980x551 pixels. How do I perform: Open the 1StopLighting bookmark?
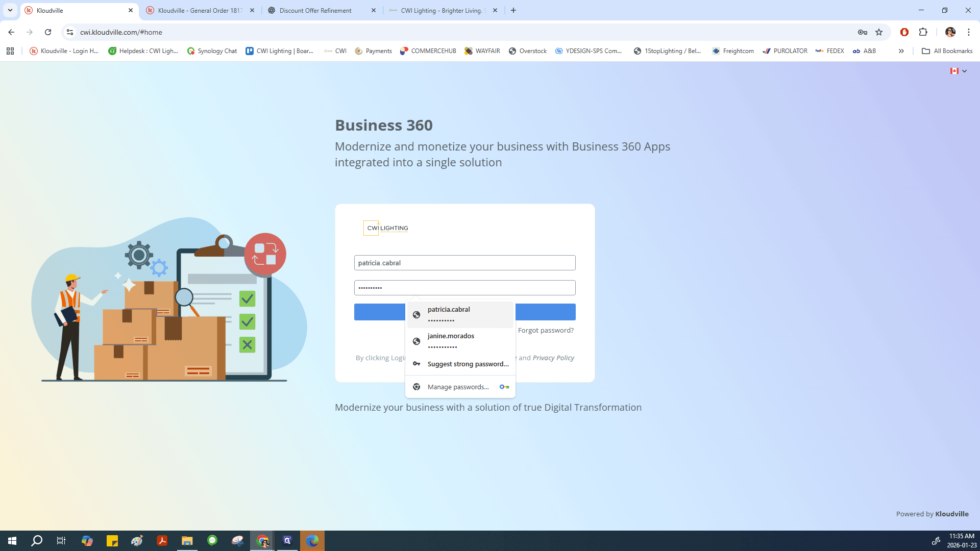click(667, 51)
